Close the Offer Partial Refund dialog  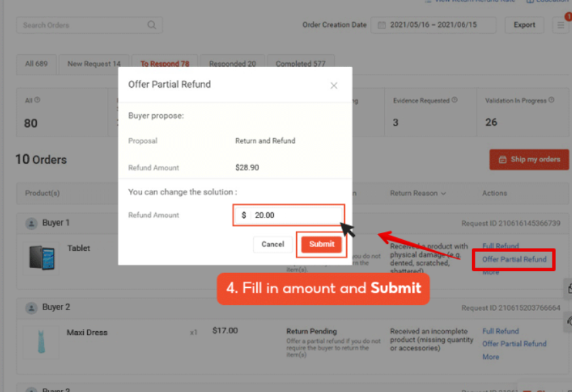click(x=333, y=86)
